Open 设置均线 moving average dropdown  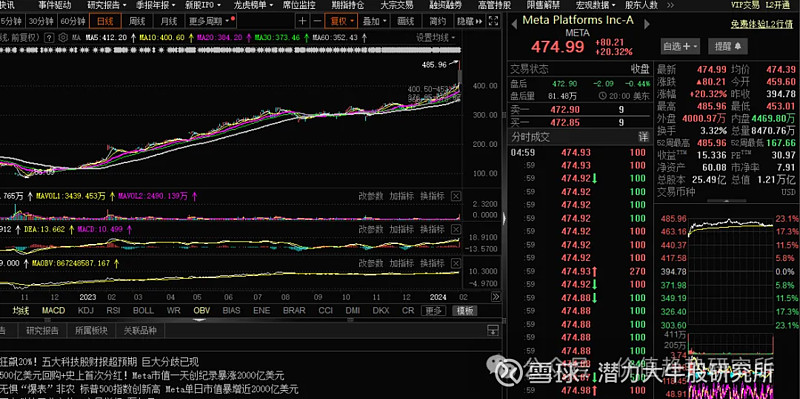click(435, 38)
